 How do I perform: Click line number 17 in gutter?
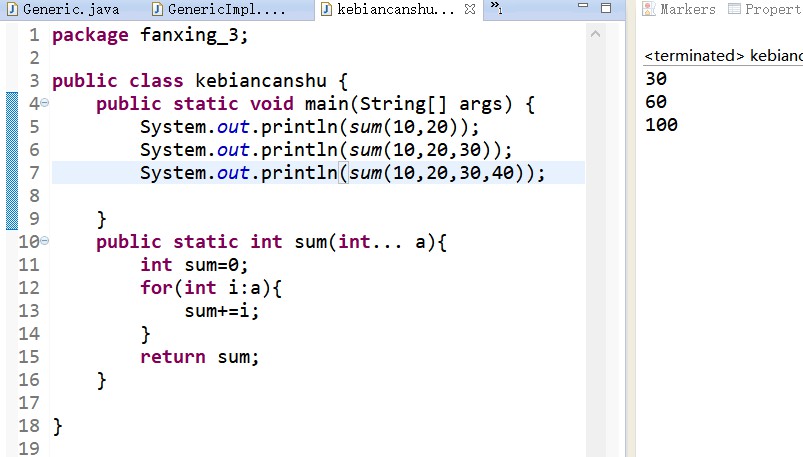click(29, 403)
